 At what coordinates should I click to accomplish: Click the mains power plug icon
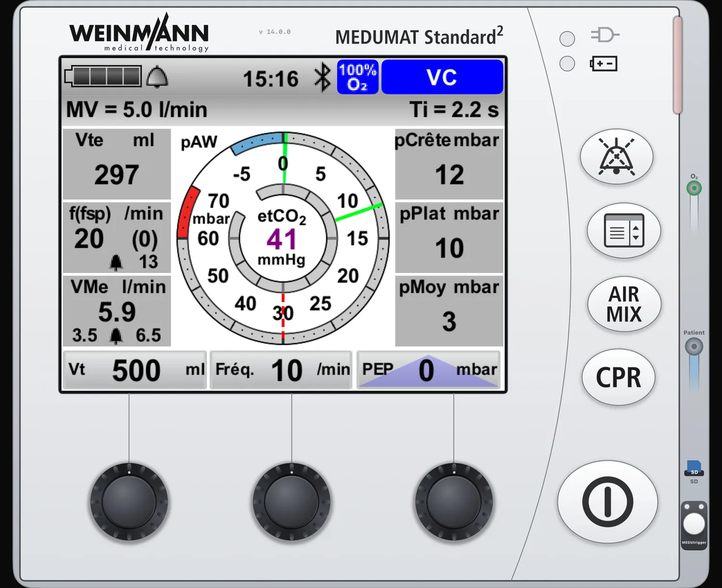[605, 35]
